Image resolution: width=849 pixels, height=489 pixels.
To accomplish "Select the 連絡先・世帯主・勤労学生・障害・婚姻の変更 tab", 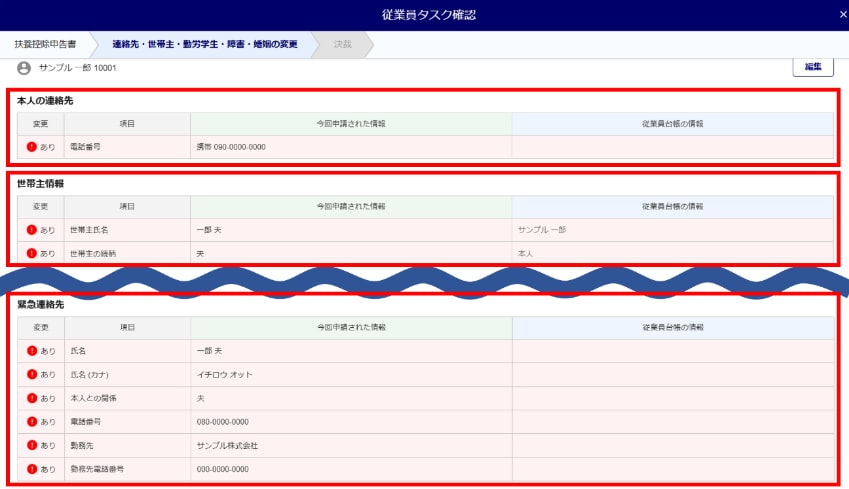I will 204,45.
